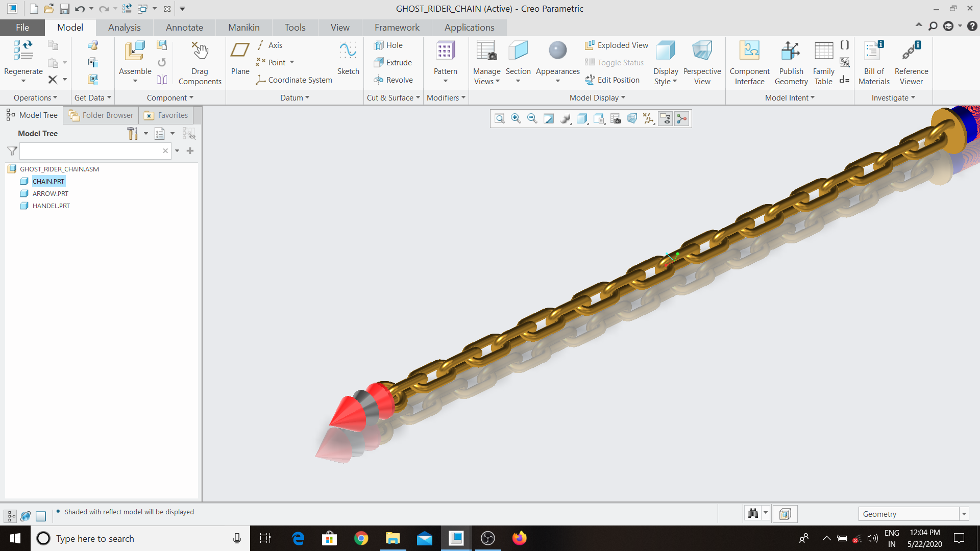Clear the model tree search field

pyautogui.click(x=165, y=151)
